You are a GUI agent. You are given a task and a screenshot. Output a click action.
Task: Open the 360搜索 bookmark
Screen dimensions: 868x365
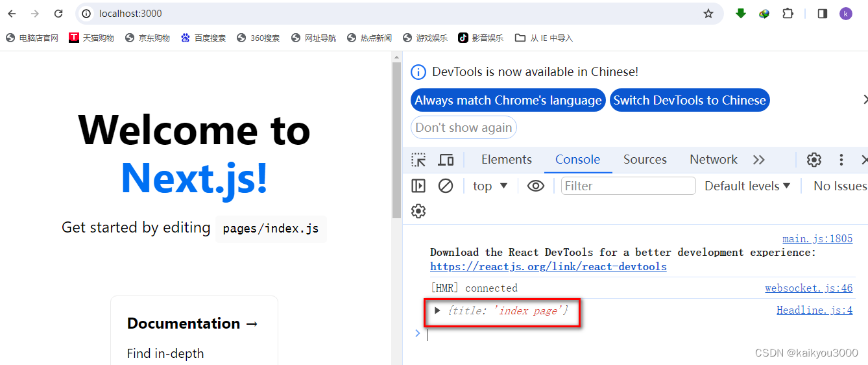pos(258,38)
